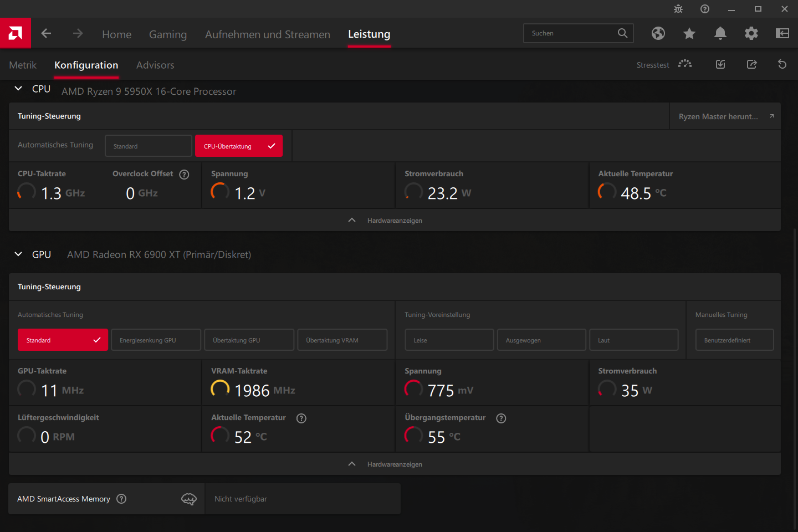Switch to Advisors sub-tab
Viewport: 798px width, 532px height.
point(155,65)
